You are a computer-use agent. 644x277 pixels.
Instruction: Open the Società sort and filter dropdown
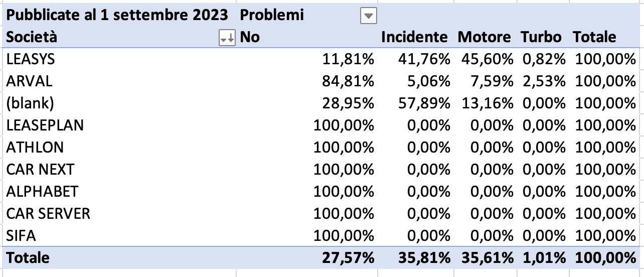pyautogui.click(x=227, y=38)
